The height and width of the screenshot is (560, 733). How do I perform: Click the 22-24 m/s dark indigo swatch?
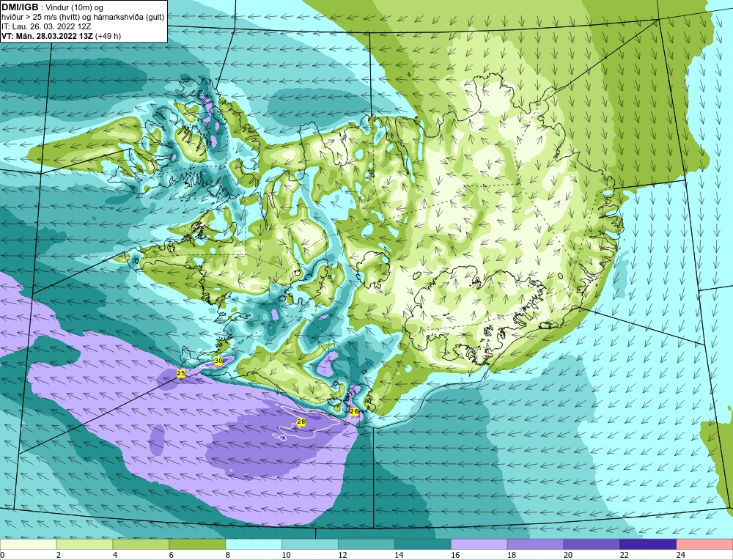(x=649, y=544)
